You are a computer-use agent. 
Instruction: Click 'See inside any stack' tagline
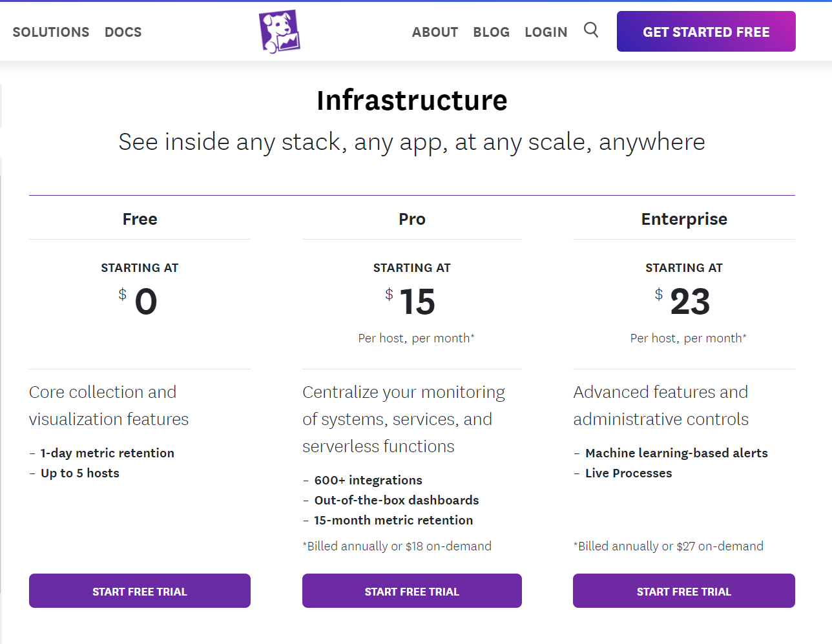(x=412, y=142)
